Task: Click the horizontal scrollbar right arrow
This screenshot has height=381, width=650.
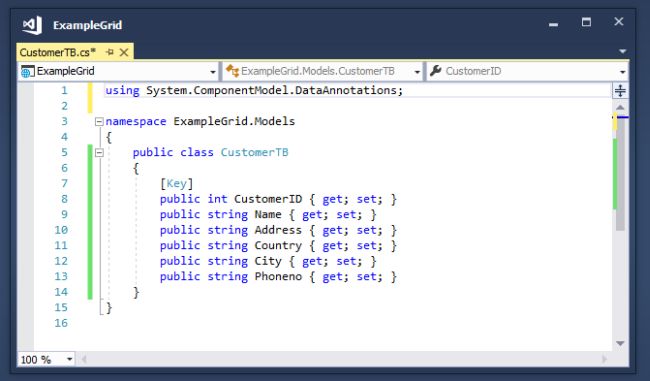Action: [x=604, y=359]
